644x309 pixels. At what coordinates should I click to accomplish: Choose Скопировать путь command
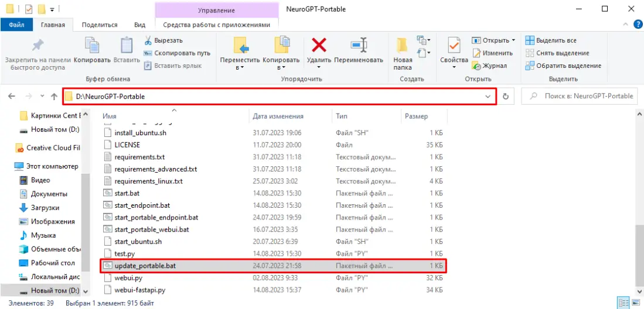point(176,53)
